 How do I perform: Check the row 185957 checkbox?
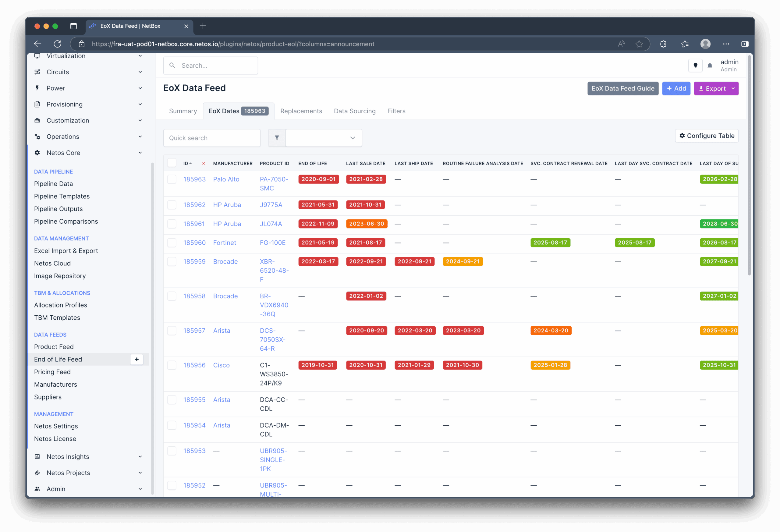[x=172, y=331]
